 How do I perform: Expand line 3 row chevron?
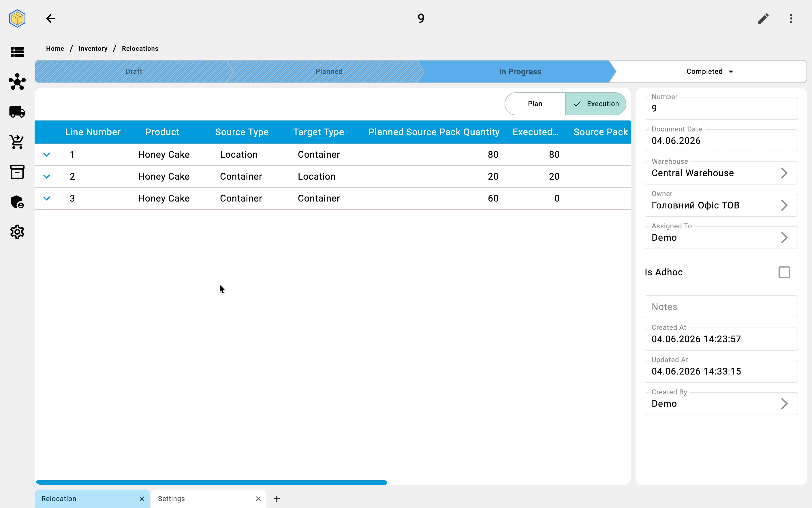47,198
